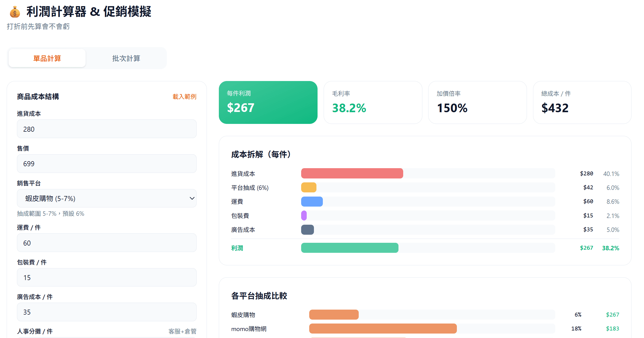Click the 利潤計算器 & 促銷模擬 title
This screenshot has height=338, width=644.
pyautogui.click(x=89, y=12)
